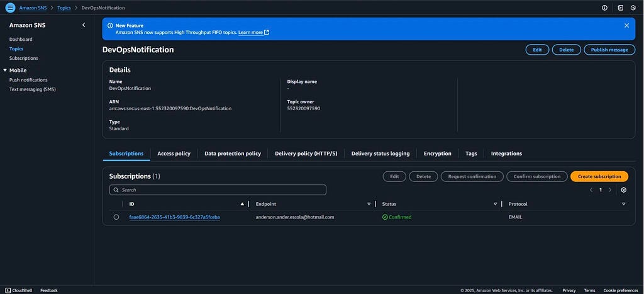The height and width of the screenshot is (294, 644).
Task: Select radio button for subscription faae6864
Action: 116,217
